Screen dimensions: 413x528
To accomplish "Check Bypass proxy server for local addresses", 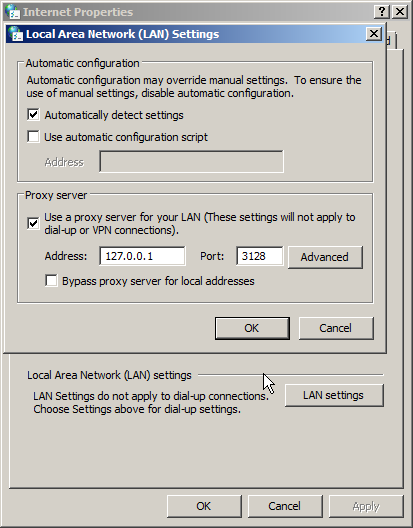I will 51,280.
